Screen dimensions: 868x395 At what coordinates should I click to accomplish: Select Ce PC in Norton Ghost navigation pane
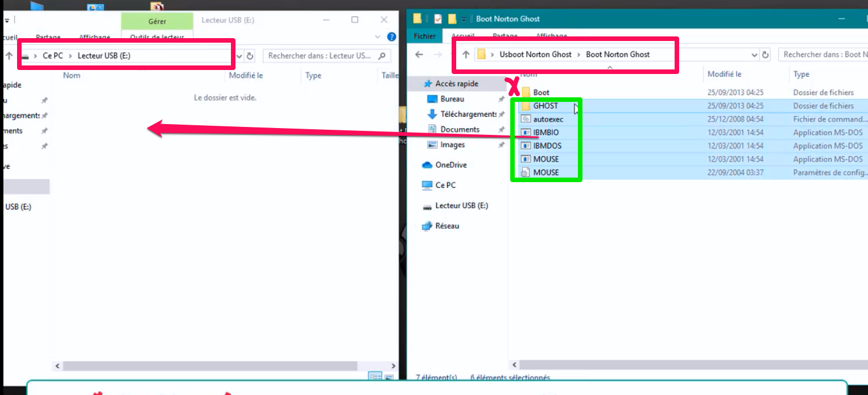point(445,185)
